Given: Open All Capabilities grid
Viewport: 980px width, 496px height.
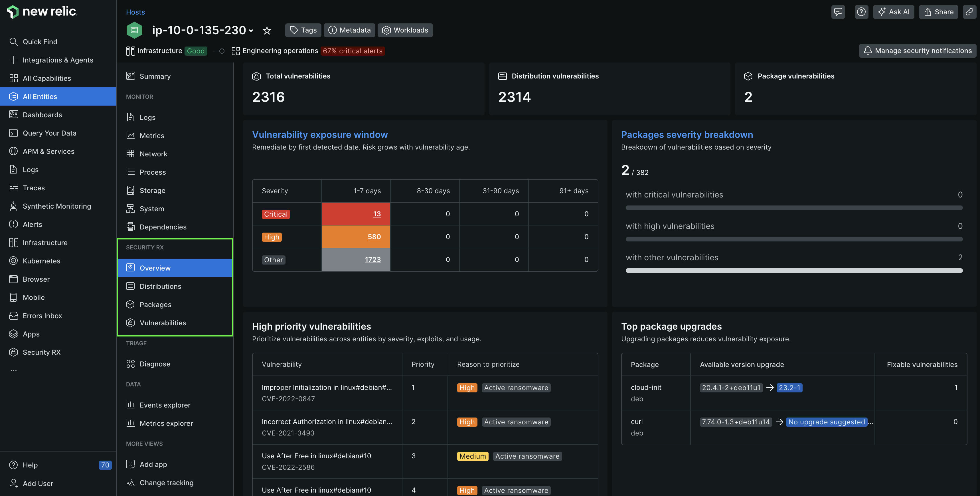Looking at the screenshot, I should point(58,78).
